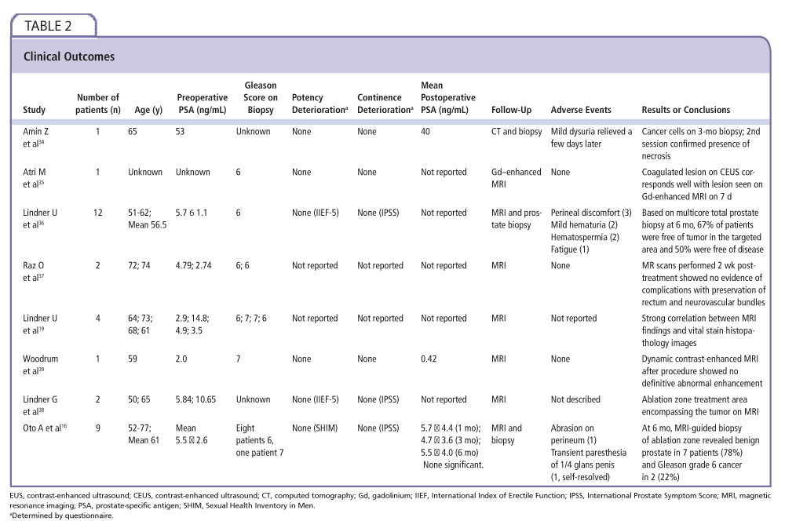
Task: Click the Preoperative PSA column header
Action: click(x=202, y=104)
